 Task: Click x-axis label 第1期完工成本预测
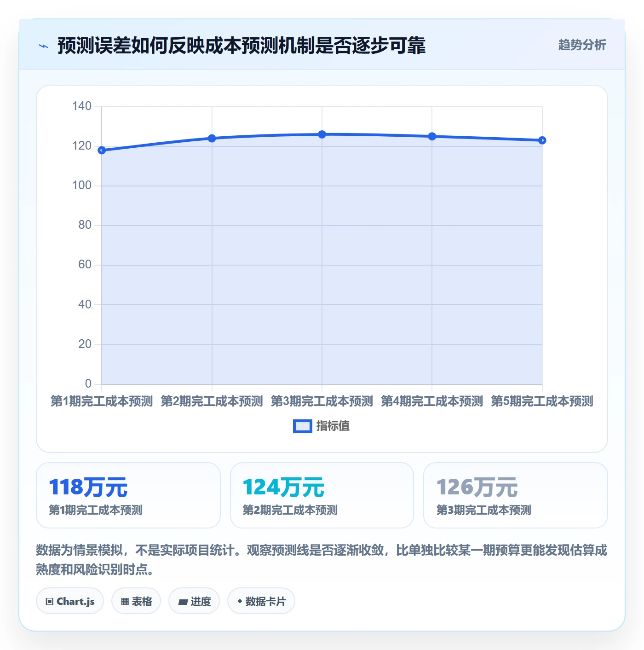(x=102, y=401)
